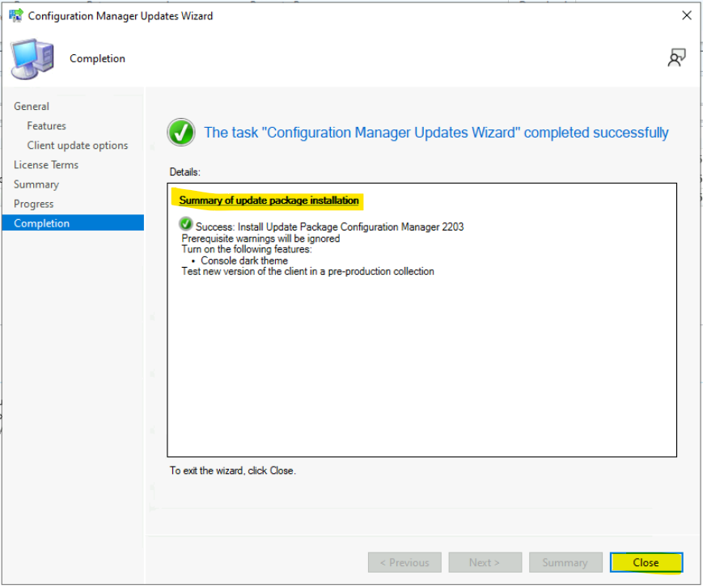Image resolution: width=703 pixels, height=588 pixels.
Task: Click the 'Details:' label
Action: click(184, 172)
